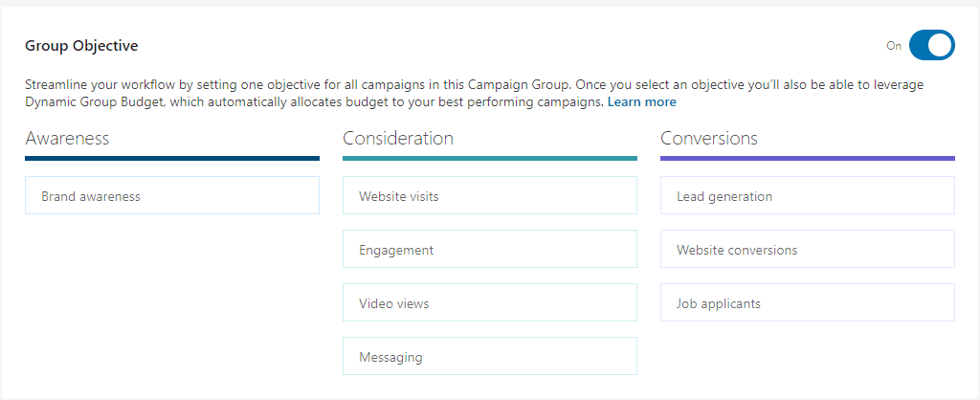
Task: Click the Consideration column heading
Action: point(398,139)
